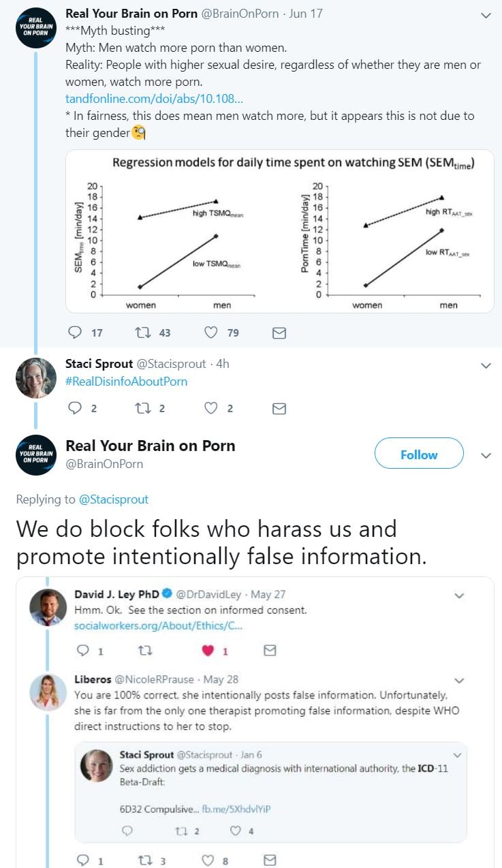
Task: Retweet Staci Sprout's #RealDisinfoAboutPorn reply
Action: tap(143, 408)
